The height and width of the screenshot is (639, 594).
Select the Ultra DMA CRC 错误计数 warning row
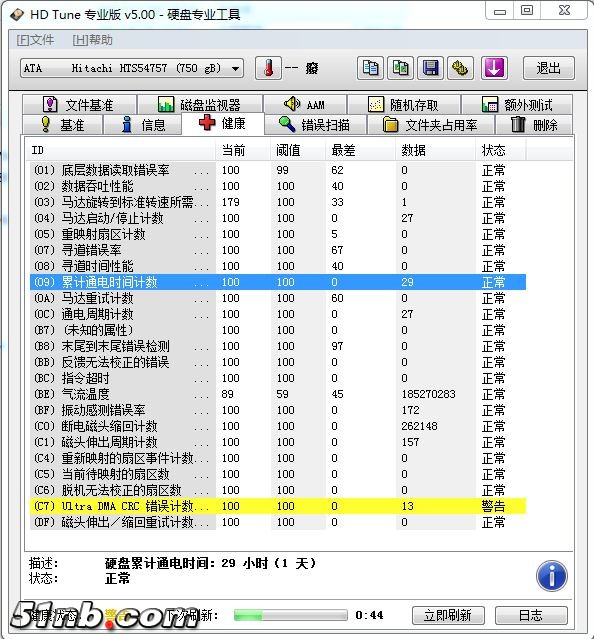(278, 506)
